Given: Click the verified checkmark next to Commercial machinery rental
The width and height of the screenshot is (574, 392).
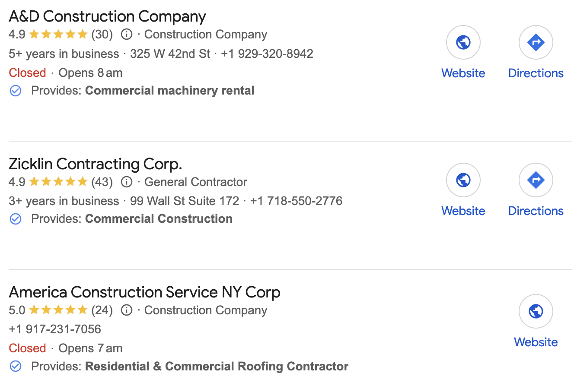Looking at the screenshot, I should [16, 91].
